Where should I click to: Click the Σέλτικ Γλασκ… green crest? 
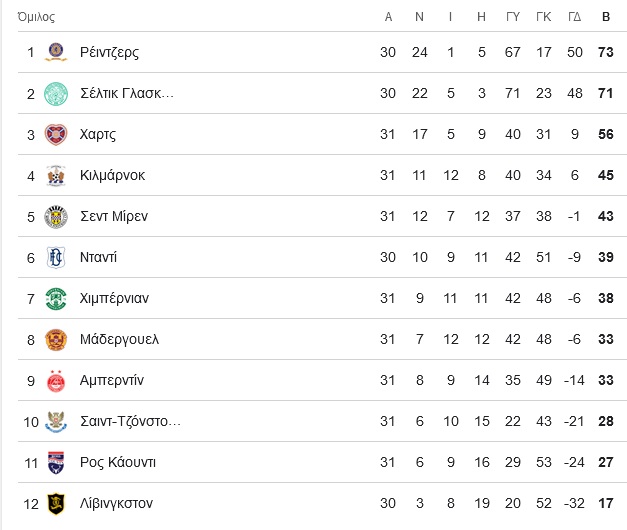pyautogui.click(x=56, y=94)
